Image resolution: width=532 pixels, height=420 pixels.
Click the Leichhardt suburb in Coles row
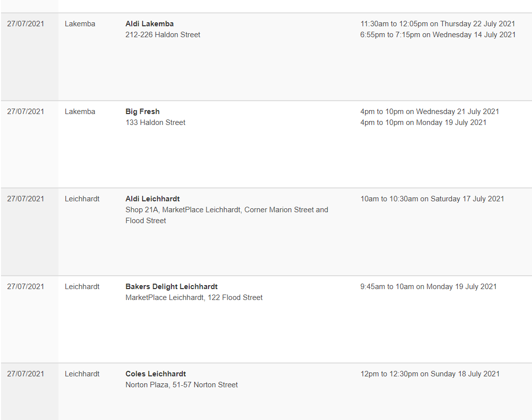pos(82,374)
